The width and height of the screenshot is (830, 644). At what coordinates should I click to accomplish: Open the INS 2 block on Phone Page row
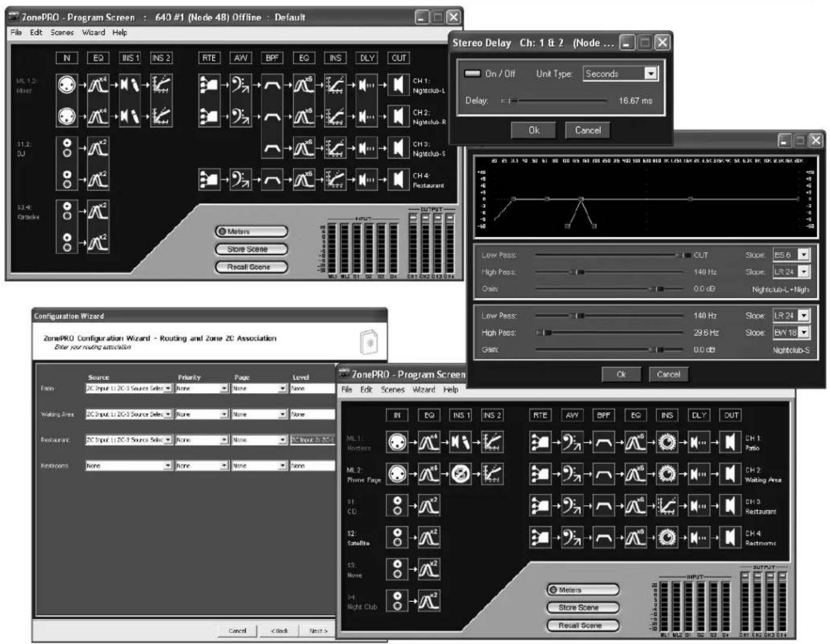point(492,474)
